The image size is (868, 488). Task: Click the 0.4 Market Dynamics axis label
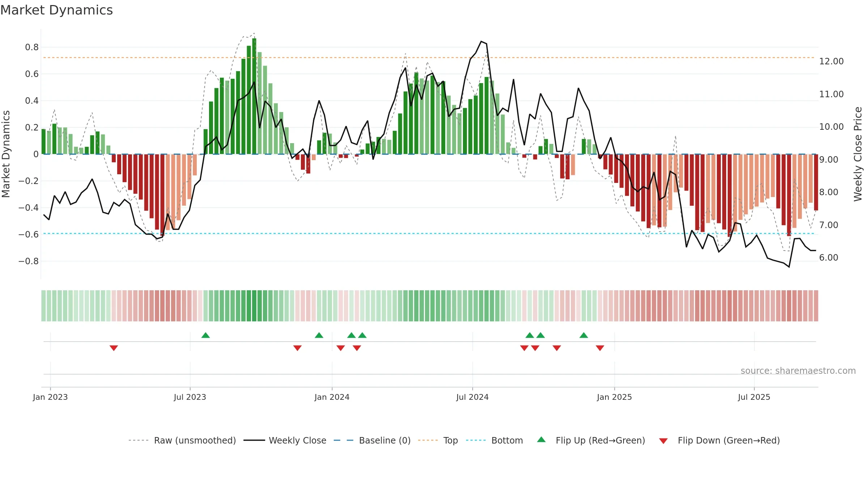[32, 101]
